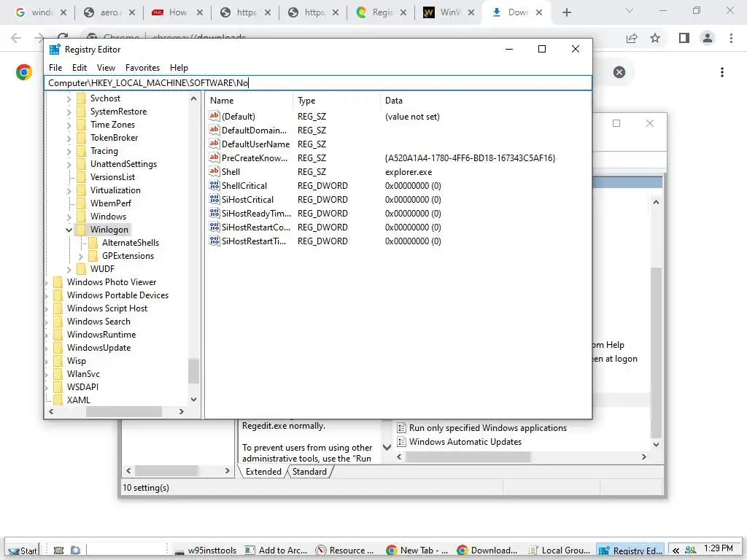Open the Favorites menu in Registry Editor
The width and height of the screenshot is (747, 560).
[x=142, y=68]
